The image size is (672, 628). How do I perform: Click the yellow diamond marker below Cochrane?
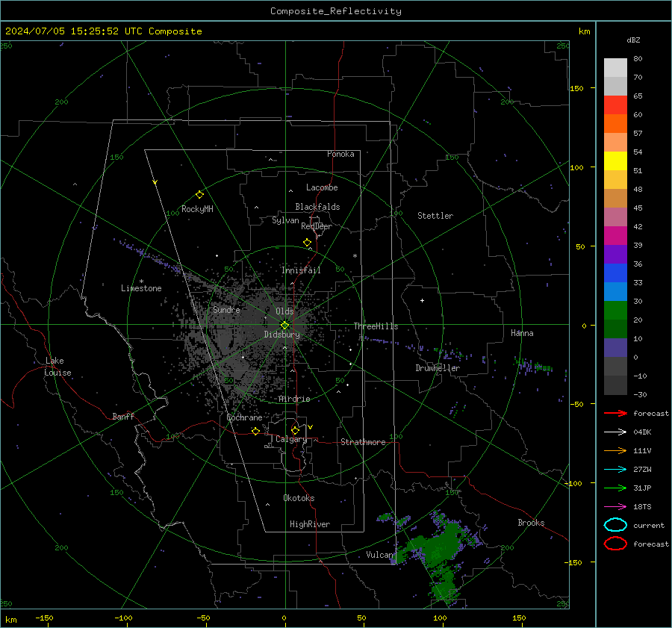[x=255, y=431]
